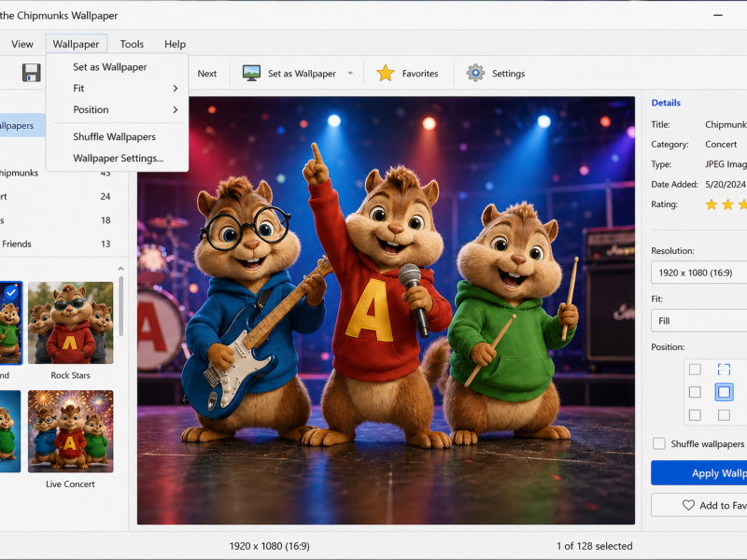Click the main chipmunks concert preview image
The image size is (747, 560).
(386, 311)
